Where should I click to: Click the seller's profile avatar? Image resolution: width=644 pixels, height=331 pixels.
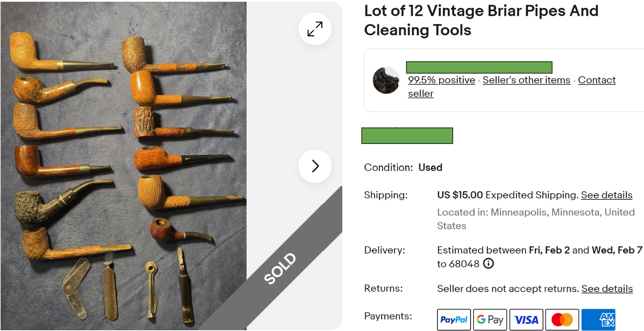(x=386, y=80)
